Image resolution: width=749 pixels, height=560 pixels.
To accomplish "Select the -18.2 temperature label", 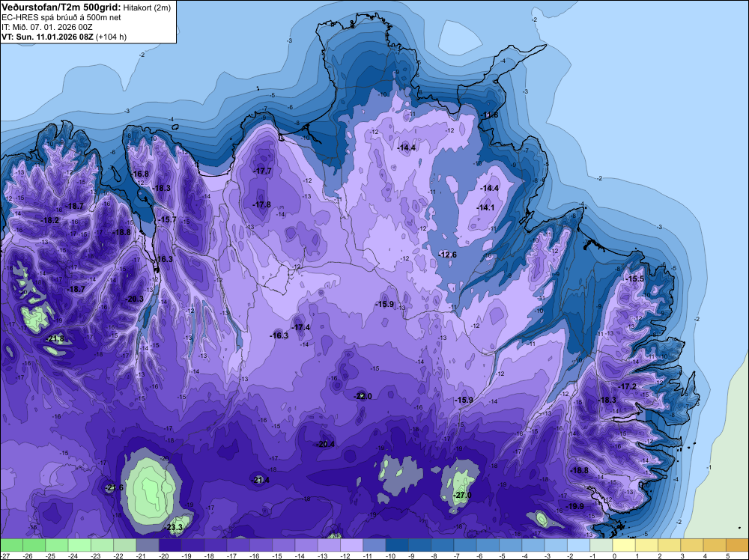I will pyautogui.click(x=50, y=221).
